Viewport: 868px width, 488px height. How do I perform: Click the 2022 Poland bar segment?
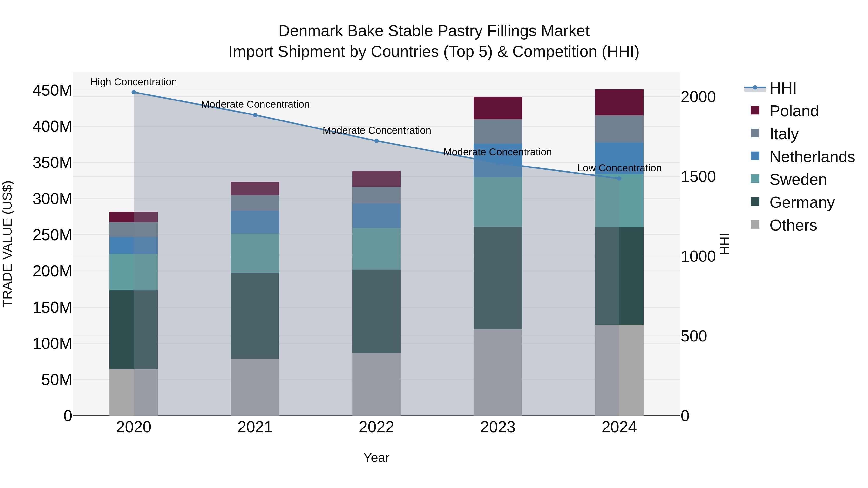[x=376, y=179]
